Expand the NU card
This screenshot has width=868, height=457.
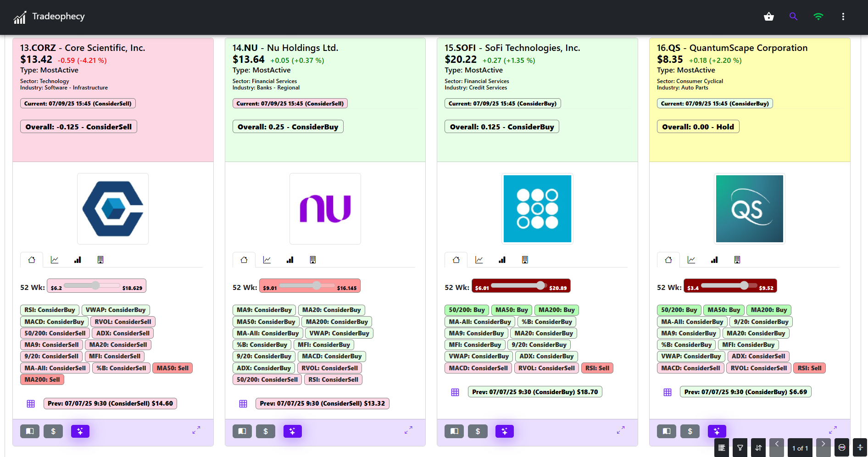tap(408, 430)
